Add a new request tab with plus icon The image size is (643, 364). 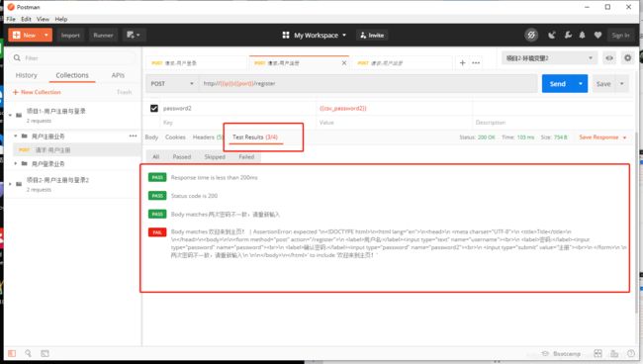463,62
